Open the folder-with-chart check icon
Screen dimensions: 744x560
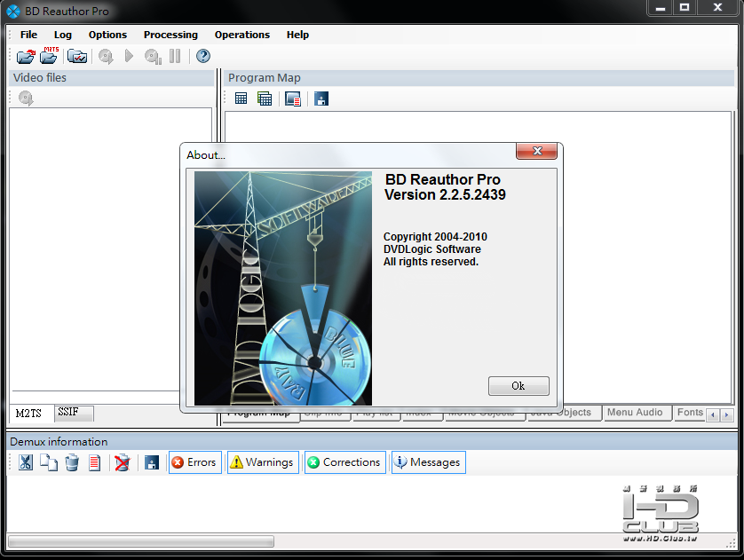[x=77, y=57]
